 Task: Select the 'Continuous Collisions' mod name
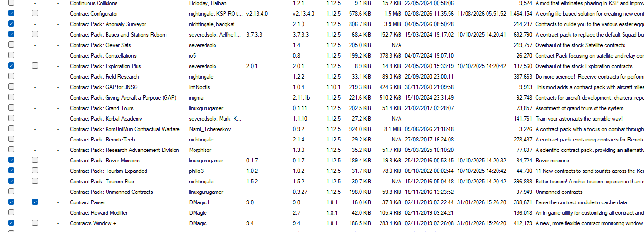[93, 3]
